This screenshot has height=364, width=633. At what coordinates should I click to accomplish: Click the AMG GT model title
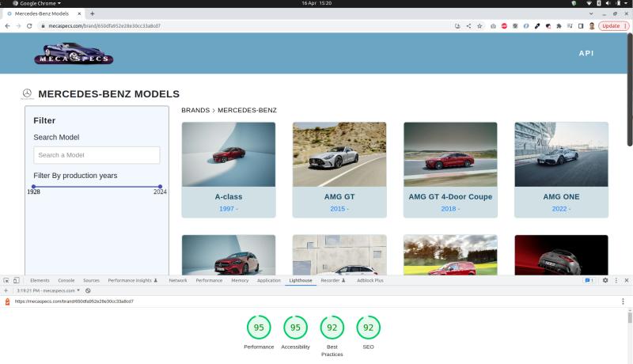click(339, 197)
